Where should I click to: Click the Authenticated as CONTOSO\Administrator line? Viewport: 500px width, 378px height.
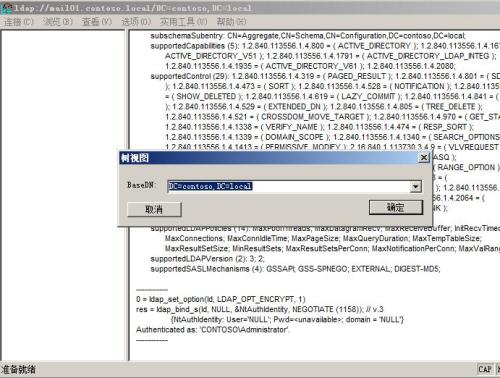(213, 330)
